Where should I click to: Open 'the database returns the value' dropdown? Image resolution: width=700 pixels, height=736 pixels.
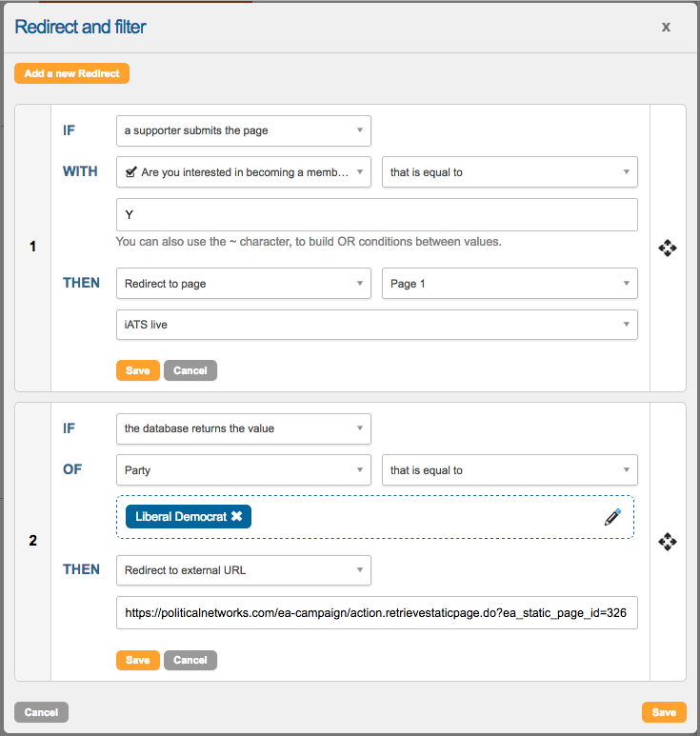243,428
